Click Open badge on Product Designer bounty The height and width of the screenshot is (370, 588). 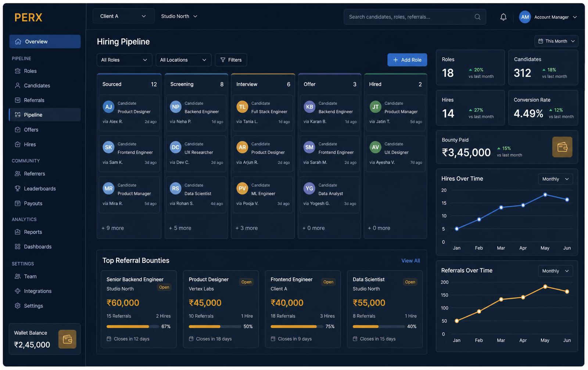(246, 282)
